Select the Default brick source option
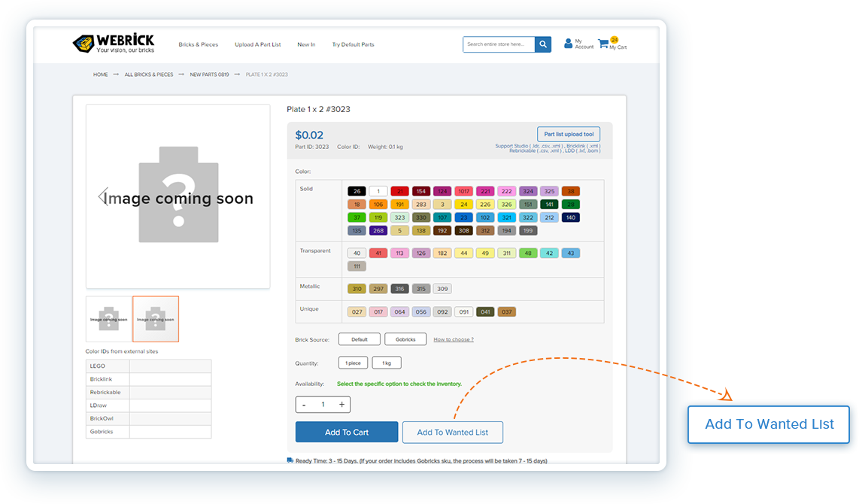 point(360,339)
